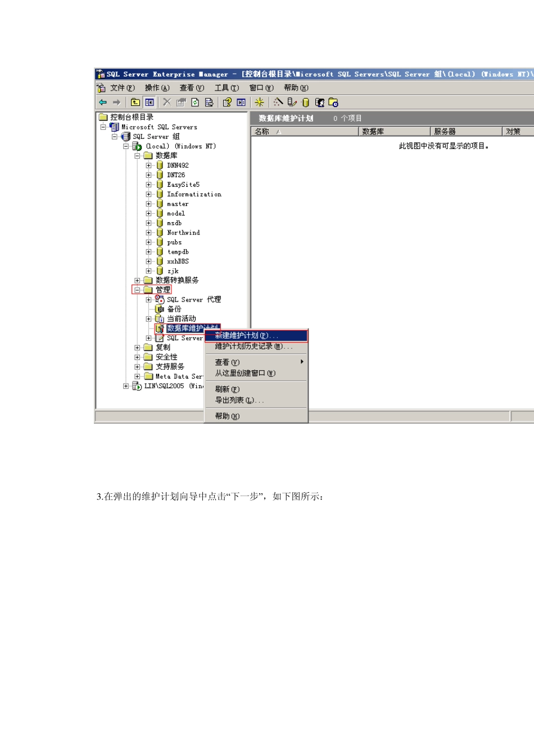Viewport: 534px width, 756px height.
Task: Click the (local) server icon
Action: tap(137, 146)
